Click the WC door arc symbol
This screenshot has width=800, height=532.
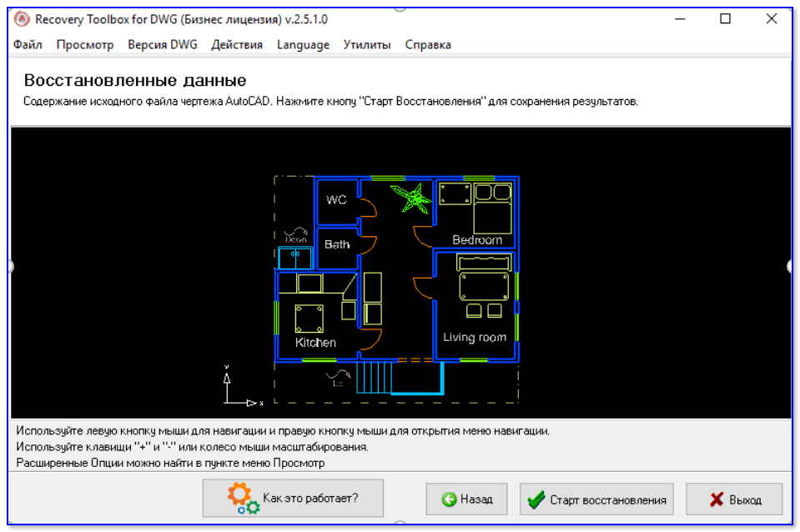[369, 208]
